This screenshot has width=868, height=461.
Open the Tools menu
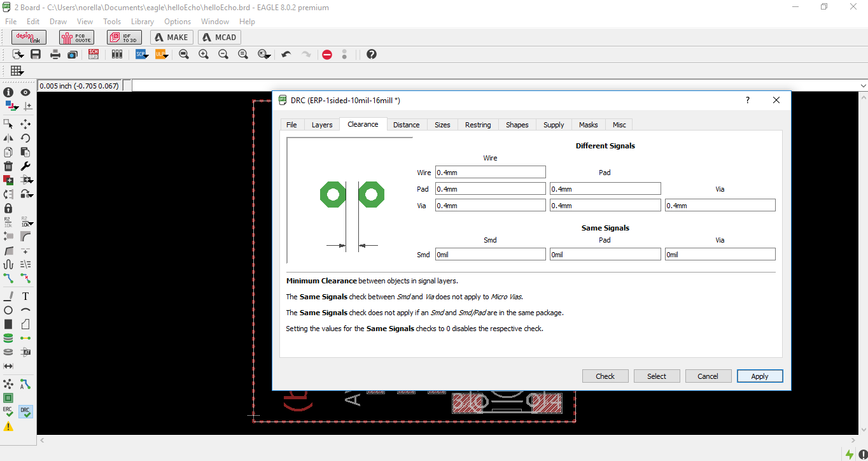112,22
